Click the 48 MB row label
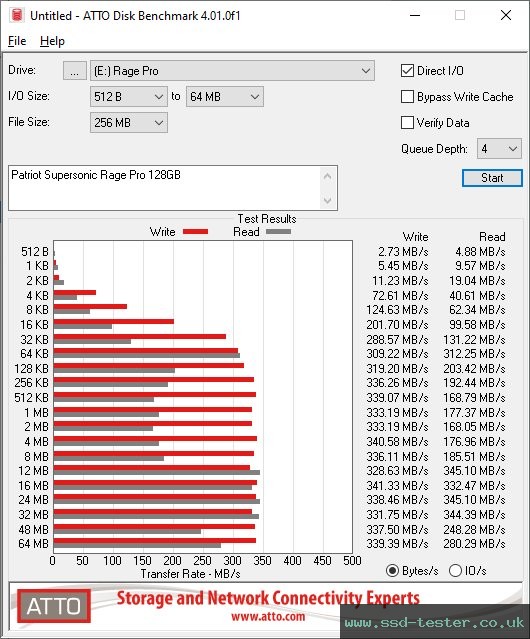This screenshot has width=530, height=639. (33, 529)
